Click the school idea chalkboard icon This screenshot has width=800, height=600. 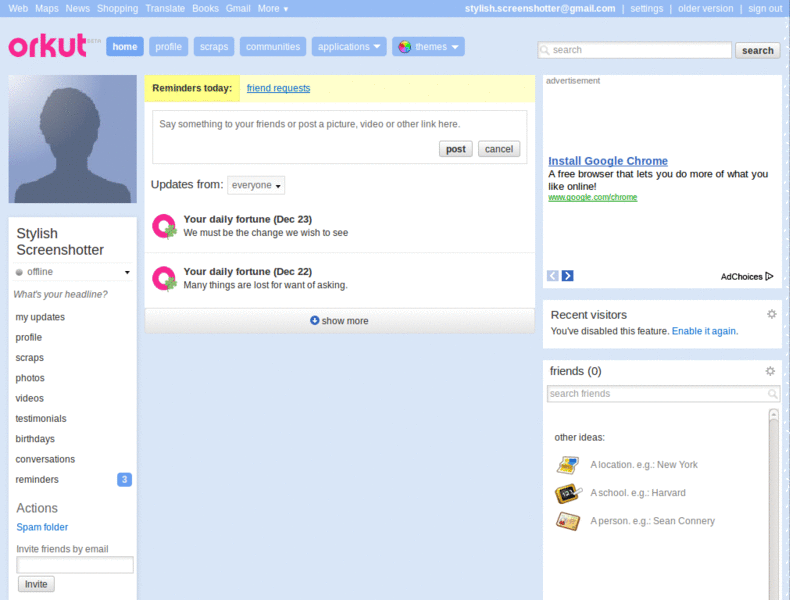tap(568, 493)
